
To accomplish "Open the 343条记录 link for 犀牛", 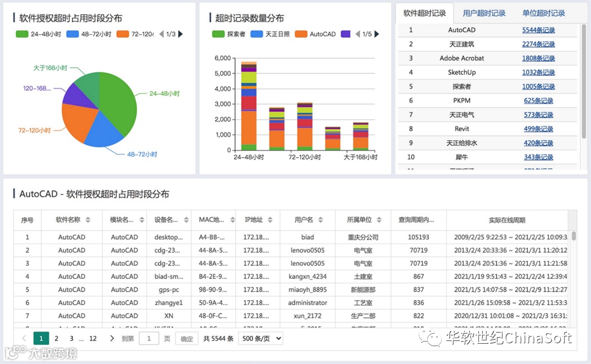I will click(x=538, y=157).
